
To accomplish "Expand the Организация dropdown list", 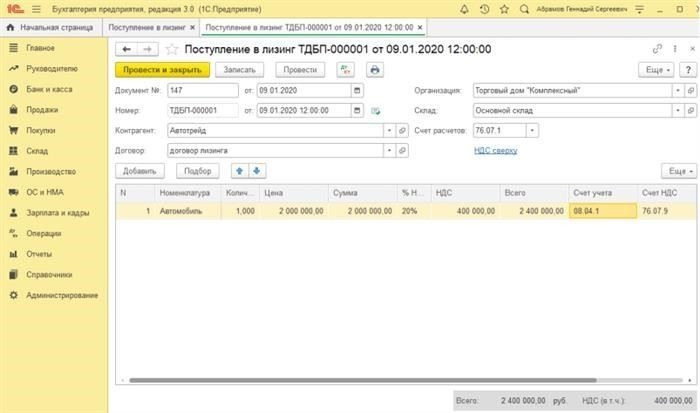I will coord(677,90).
